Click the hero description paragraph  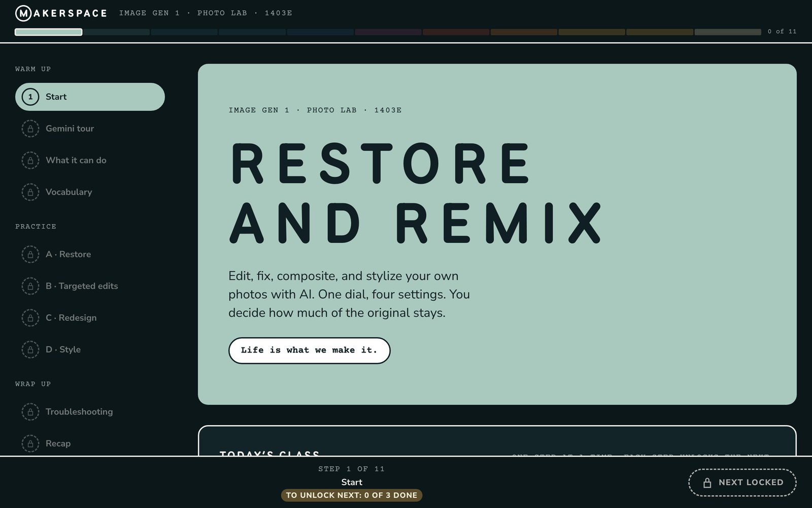[x=349, y=294]
